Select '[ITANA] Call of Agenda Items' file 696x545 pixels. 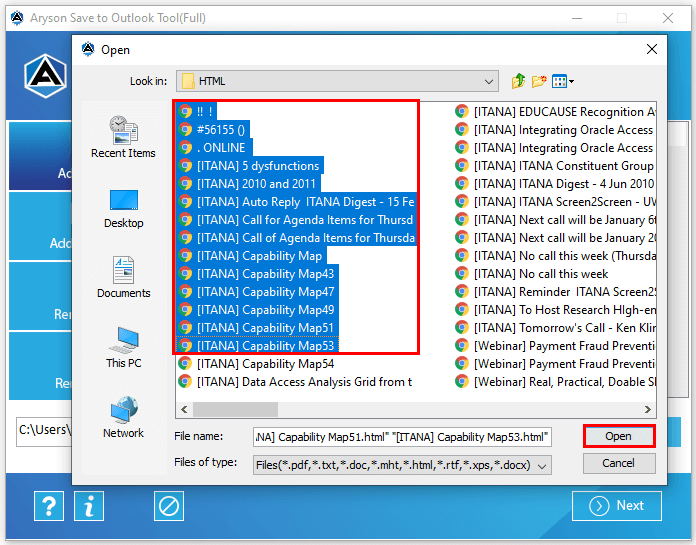click(296, 238)
